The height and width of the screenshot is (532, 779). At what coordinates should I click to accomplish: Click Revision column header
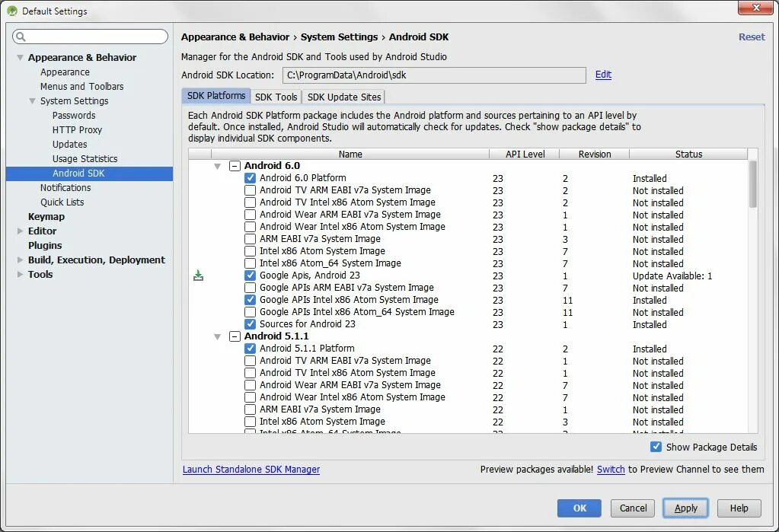[x=594, y=154]
